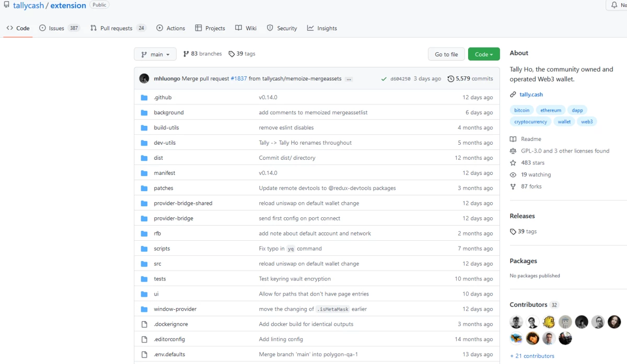The width and height of the screenshot is (627, 364).
Task: Expand the commit message ellipsis
Action: click(349, 79)
